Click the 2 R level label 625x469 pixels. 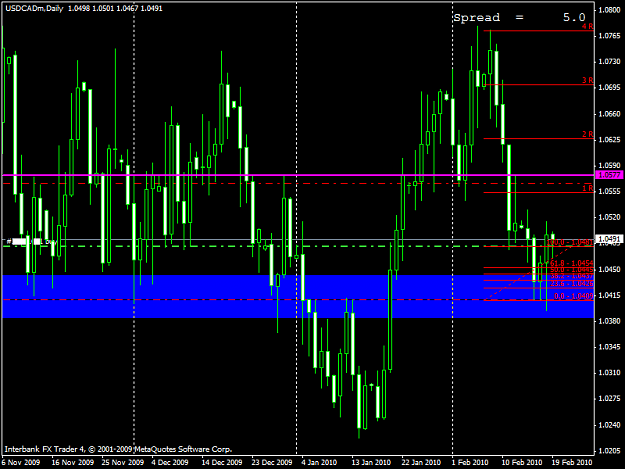coord(588,134)
